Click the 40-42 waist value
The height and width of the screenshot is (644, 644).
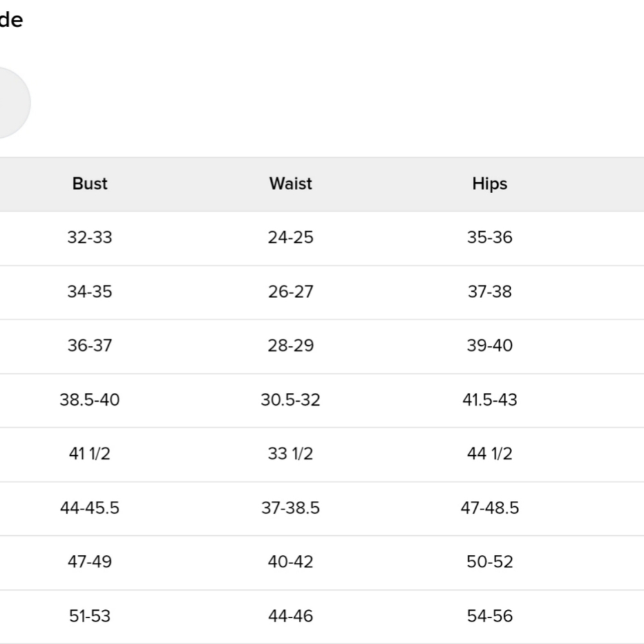coord(290,562)
